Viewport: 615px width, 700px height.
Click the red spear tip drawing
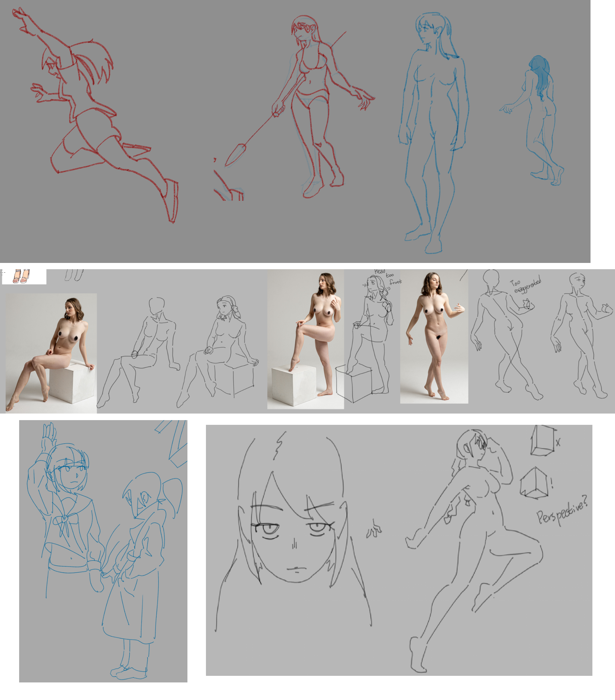pos(236,155)
